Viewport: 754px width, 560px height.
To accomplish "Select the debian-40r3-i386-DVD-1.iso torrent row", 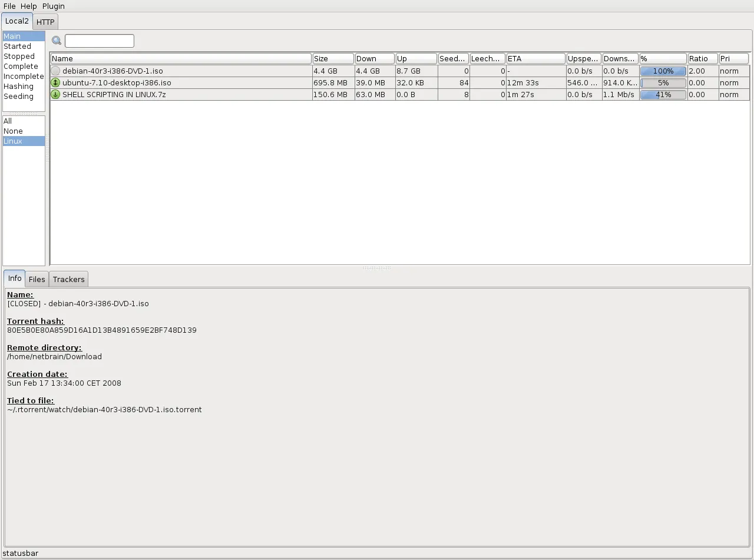I will pos(177,71).
